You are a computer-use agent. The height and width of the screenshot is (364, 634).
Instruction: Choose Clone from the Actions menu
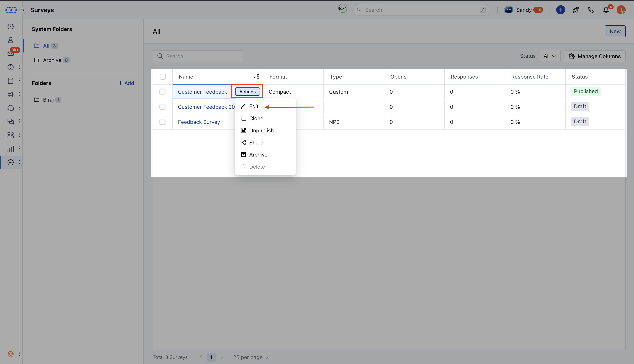[x=256, y=118]
